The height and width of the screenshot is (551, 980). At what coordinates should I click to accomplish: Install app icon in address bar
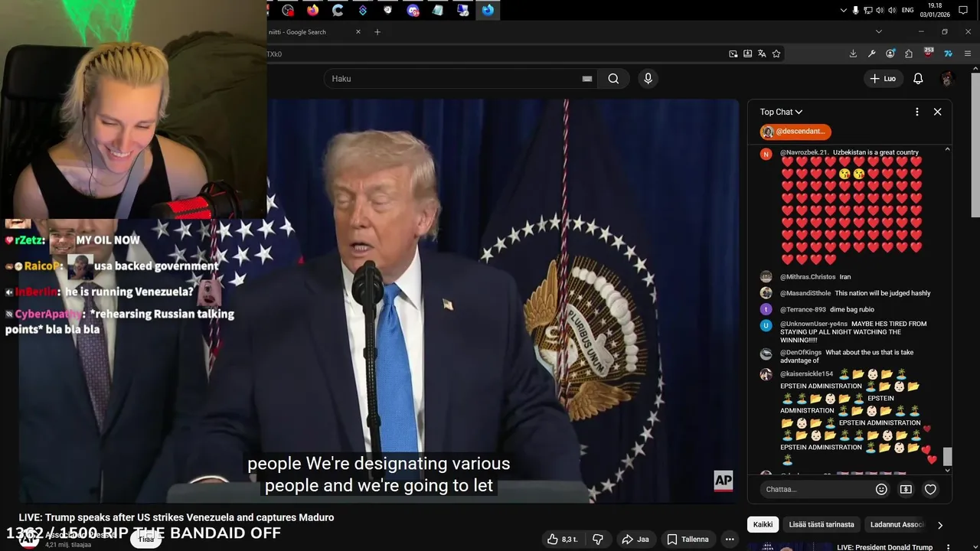click(747, 54)
